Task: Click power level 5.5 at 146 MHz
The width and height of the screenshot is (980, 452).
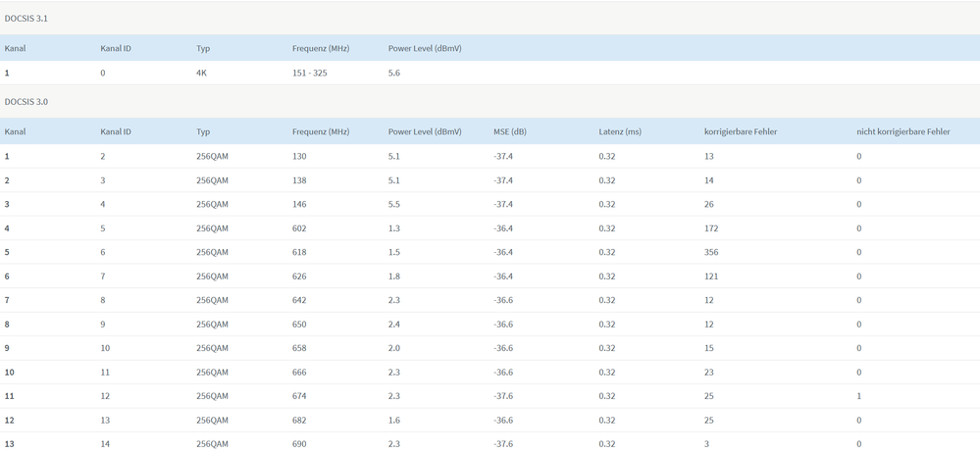Action: [x=393, y=204]
